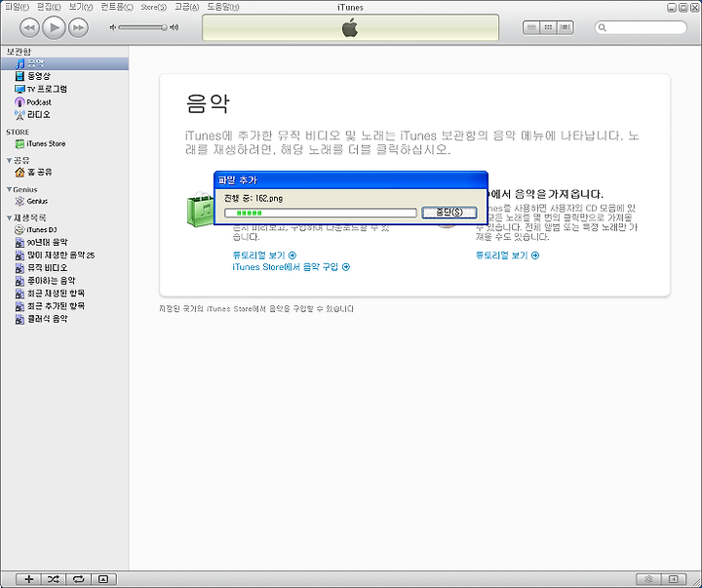
Task: Collapse the Genius section triangle
Action: tap(9, 189)
